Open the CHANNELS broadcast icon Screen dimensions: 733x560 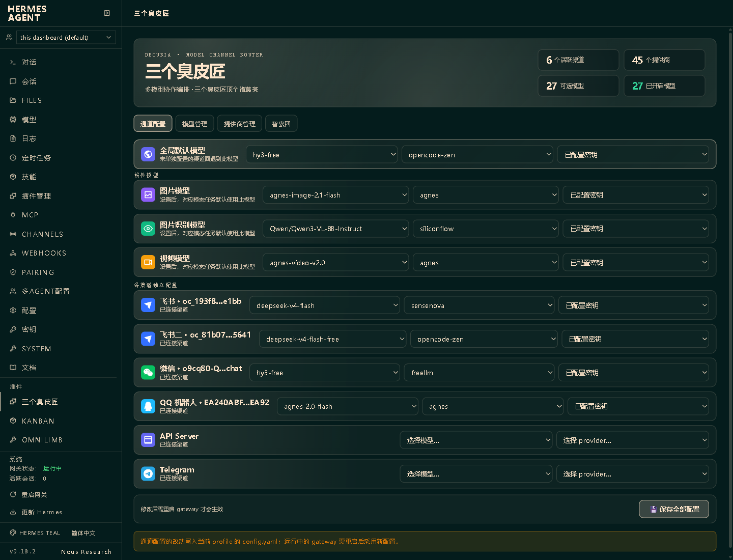tap(13, 234)
